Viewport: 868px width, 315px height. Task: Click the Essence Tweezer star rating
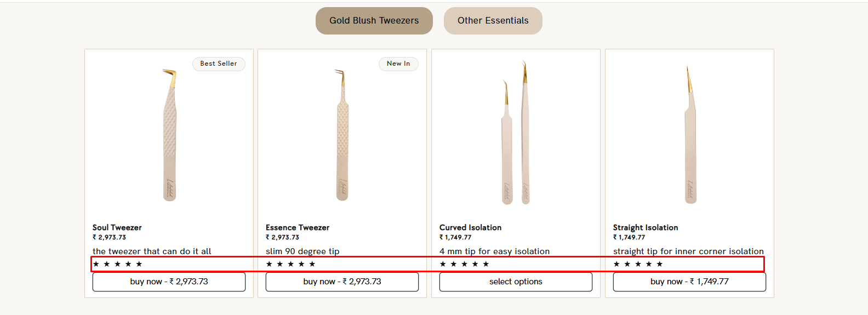(x=290, y=264)
